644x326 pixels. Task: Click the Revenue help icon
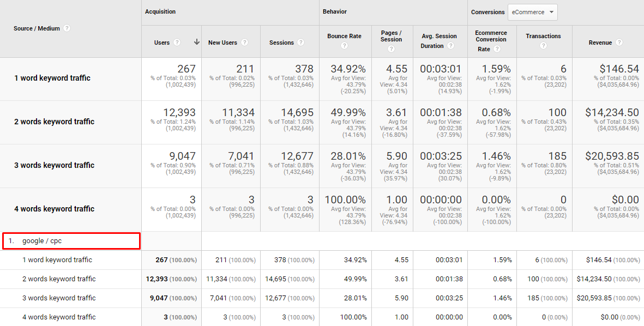tap(619, 43)
